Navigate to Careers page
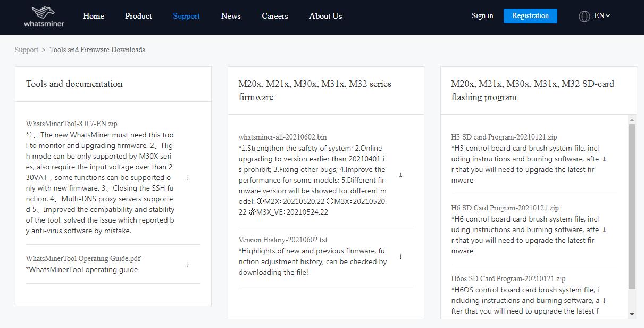 274,16
